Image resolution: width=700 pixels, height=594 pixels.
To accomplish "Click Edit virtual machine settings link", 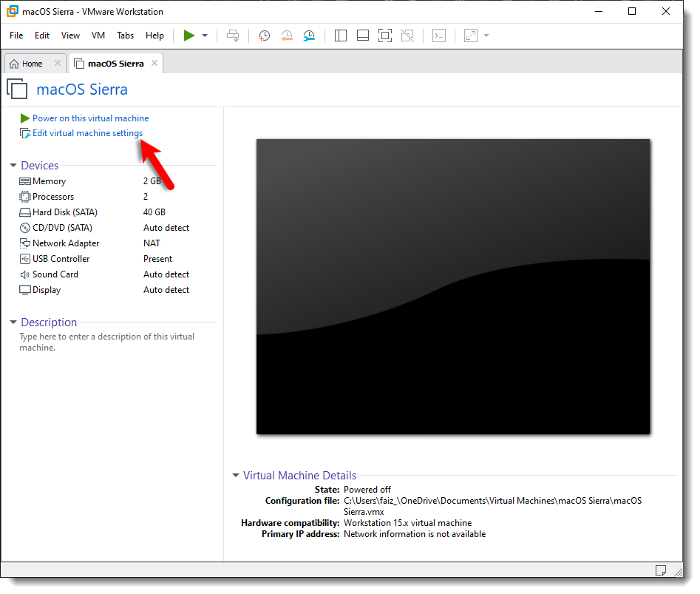I will tap(87, 133).
